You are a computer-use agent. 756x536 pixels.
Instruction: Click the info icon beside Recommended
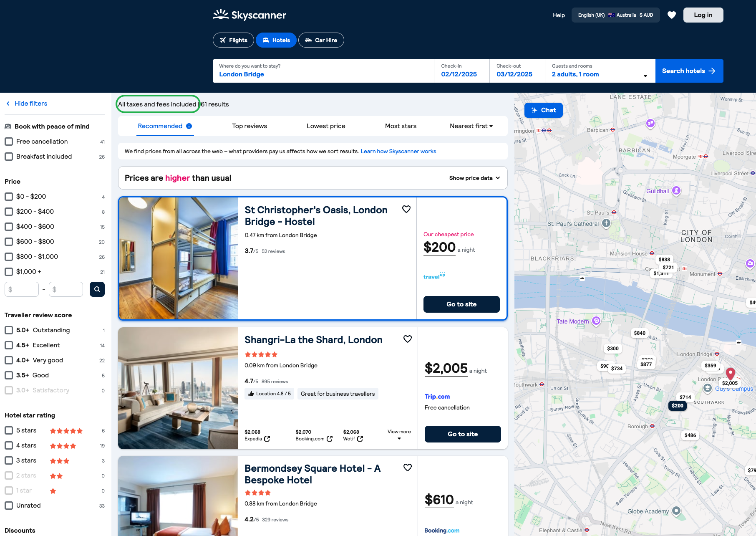pos(189,126)
